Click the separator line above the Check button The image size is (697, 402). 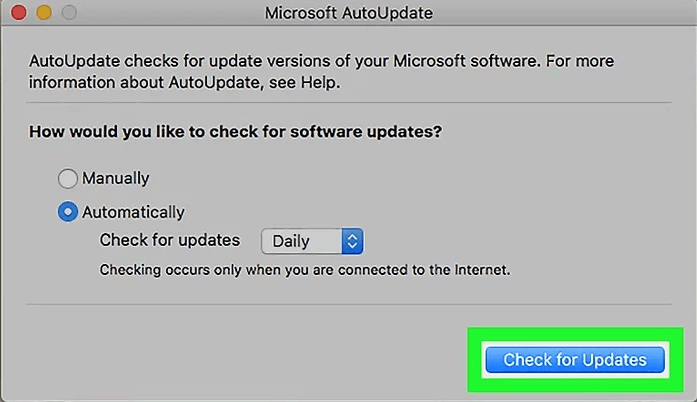click(x=348, y=304)
